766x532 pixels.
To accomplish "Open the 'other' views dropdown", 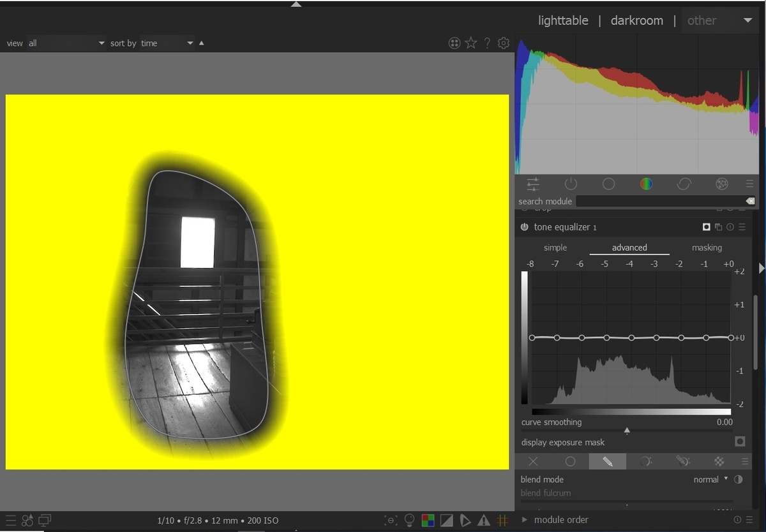I will point(720,20).
